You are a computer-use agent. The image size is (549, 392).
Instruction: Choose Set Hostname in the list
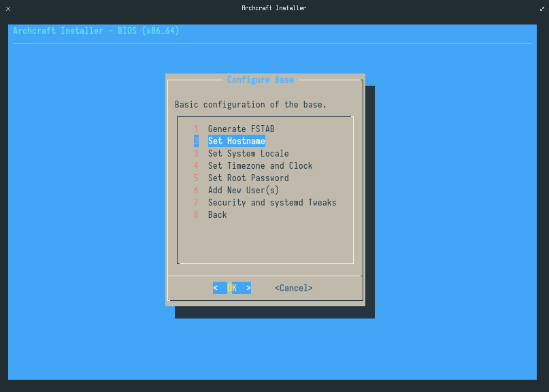pyautogui.click(x=229, y=141)
